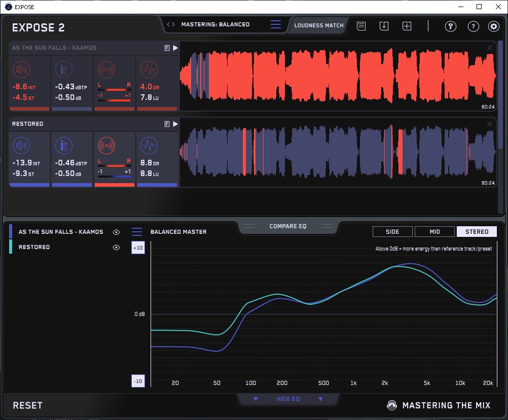Open the Balanced Master reference menu

click(x=137, y=232)
